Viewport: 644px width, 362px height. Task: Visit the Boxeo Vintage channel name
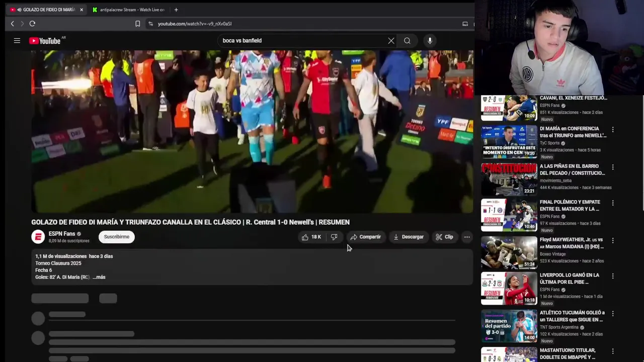click(x=554, y=254)
